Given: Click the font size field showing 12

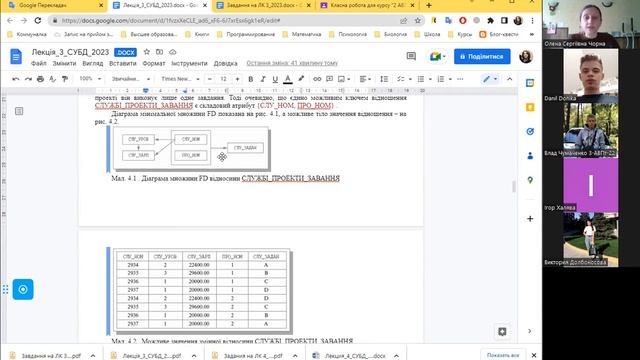Looking at the screenshot, I should click(223, 79).
